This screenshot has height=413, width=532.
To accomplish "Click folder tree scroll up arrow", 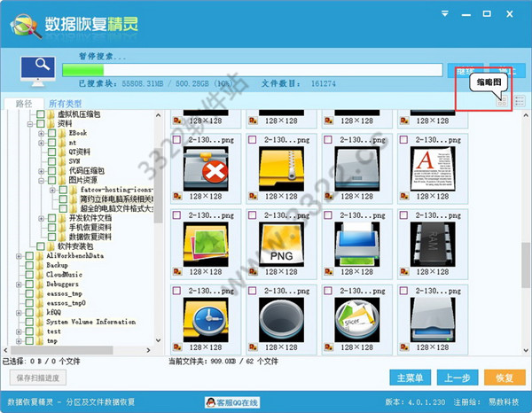I will (158, 115).
